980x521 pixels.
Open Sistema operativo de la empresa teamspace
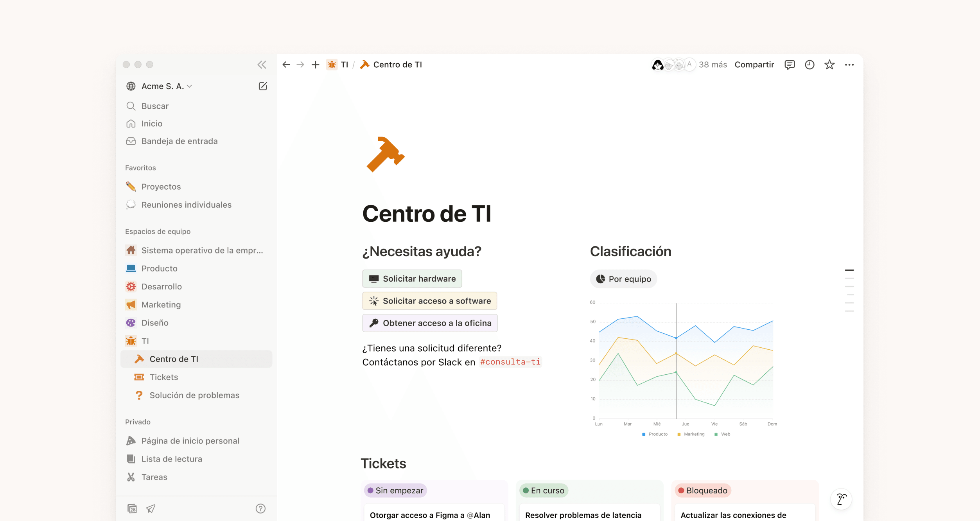196,250
